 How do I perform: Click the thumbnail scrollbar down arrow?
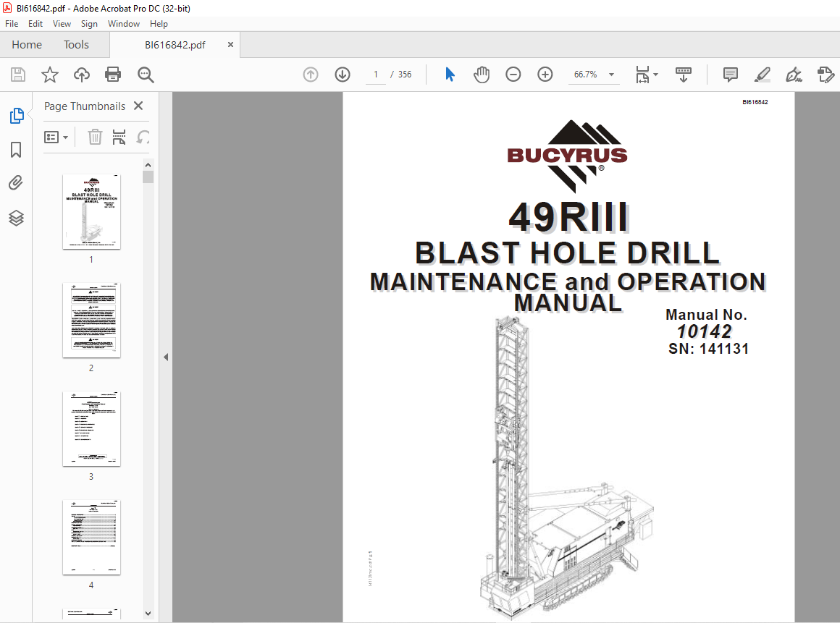pyautogui.click(x=148, y=614)
